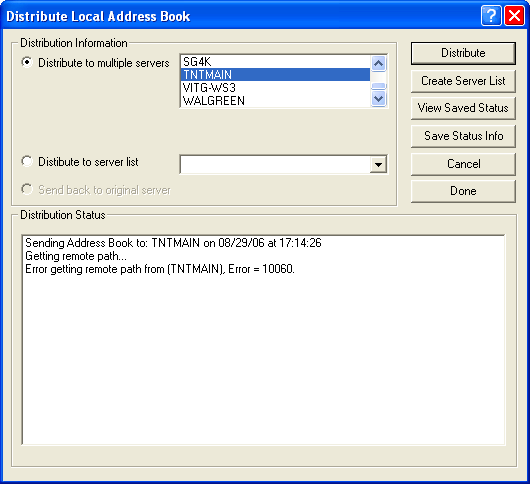530x484 pixels.
Task: Click the Distribute button
Action: pos(463,53)
